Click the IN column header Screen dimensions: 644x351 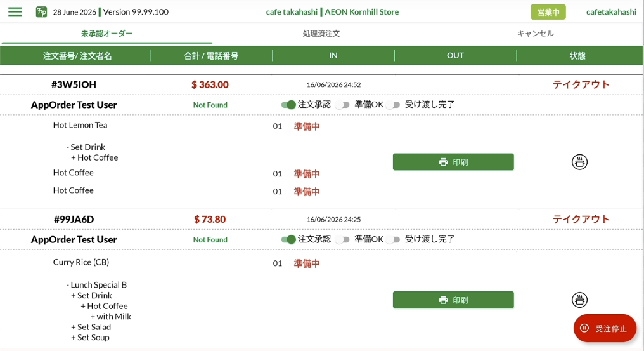[x=333, y=56]
